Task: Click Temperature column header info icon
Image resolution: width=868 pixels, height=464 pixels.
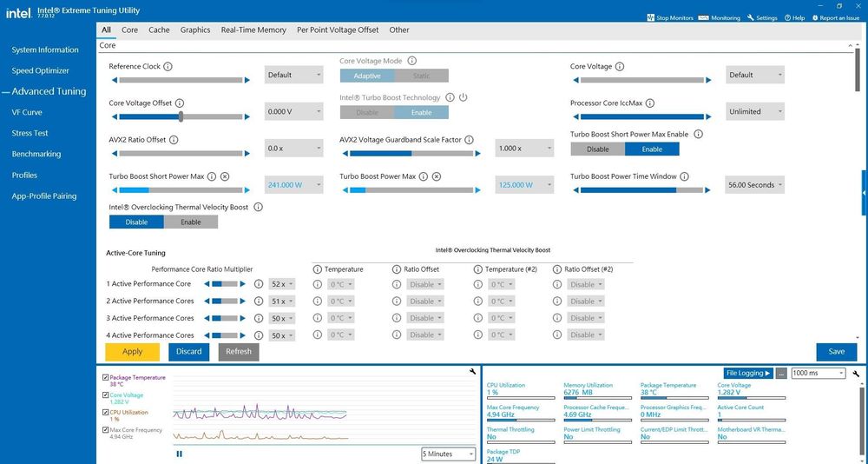Action: tap(317, 269)
